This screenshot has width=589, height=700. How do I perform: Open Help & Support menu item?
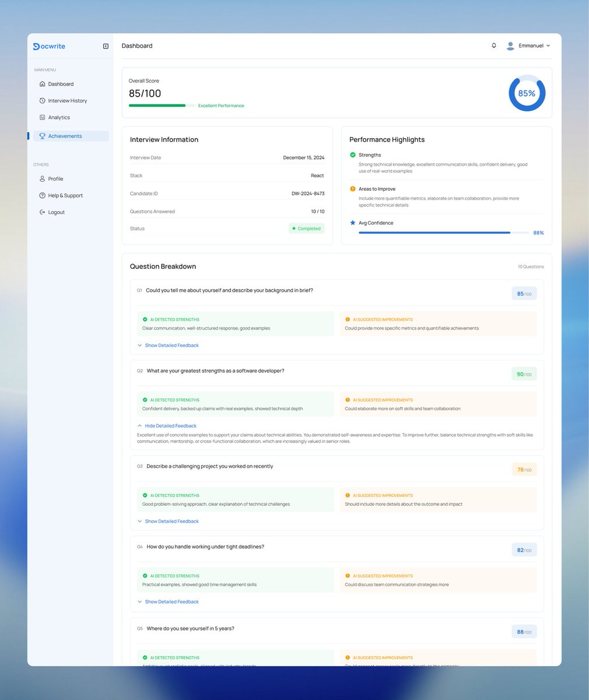point(71,195)
